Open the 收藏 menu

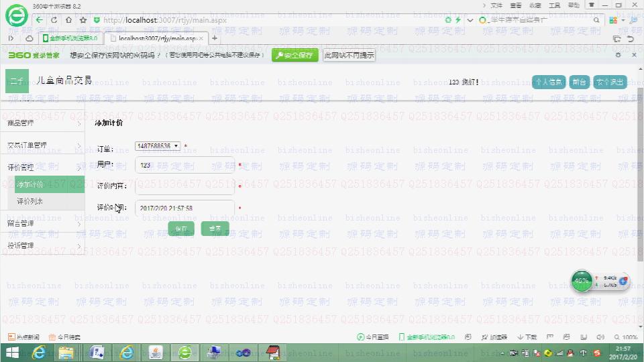click(535, 5)
